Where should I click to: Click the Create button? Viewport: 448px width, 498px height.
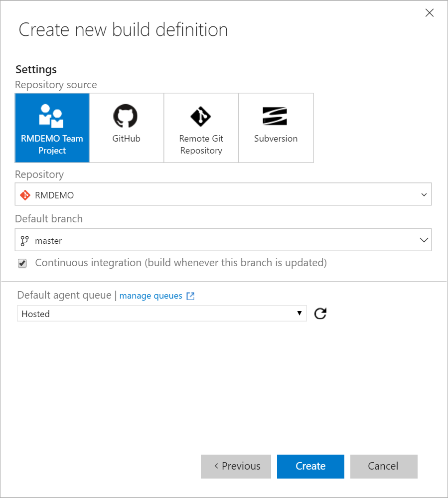310,466
